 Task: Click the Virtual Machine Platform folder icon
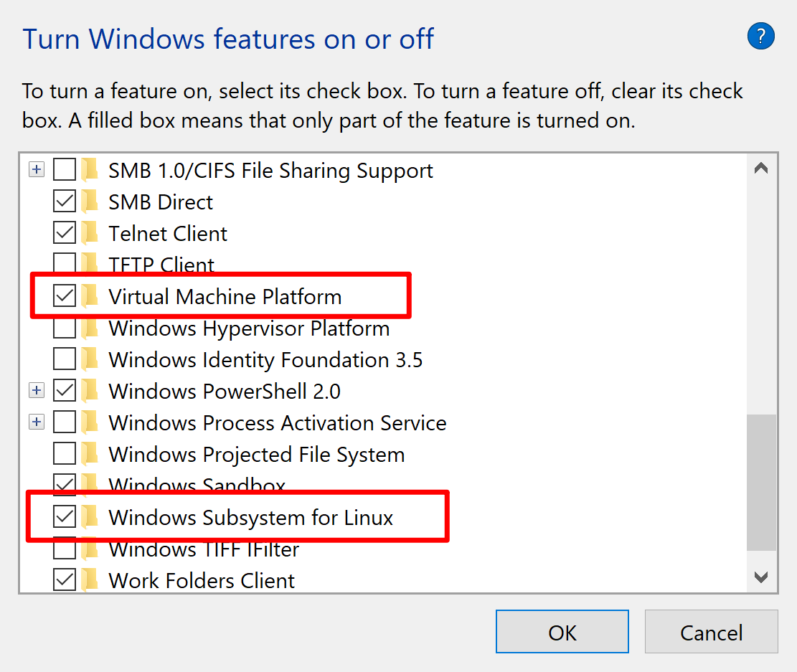point(90,296)
